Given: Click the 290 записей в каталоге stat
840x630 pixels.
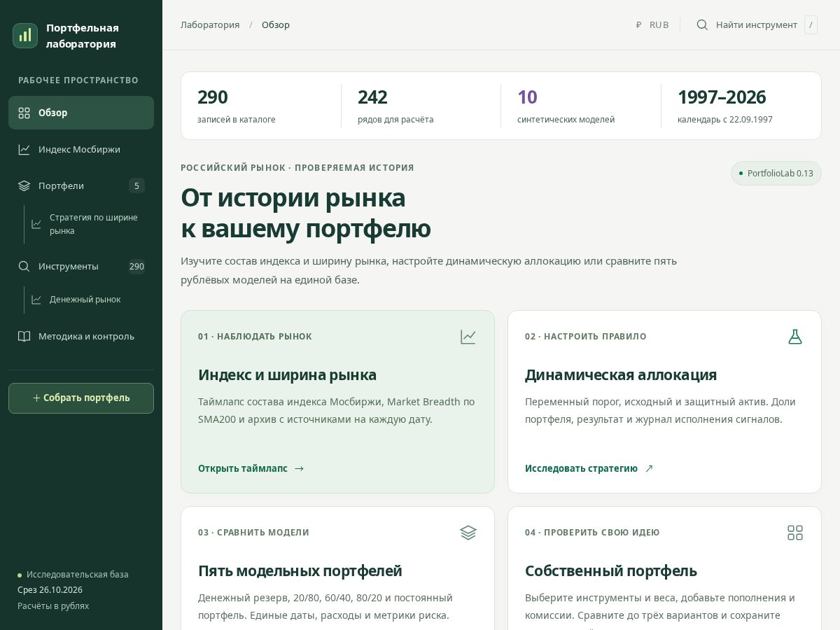Looking at the screenshot, I should [x=260, y=106].
